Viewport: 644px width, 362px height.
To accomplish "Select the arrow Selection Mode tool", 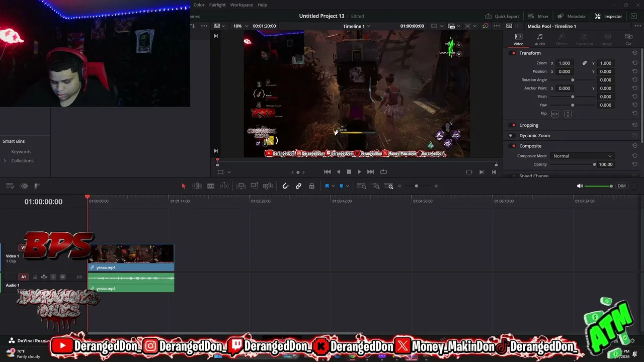I will coord(183,186).
